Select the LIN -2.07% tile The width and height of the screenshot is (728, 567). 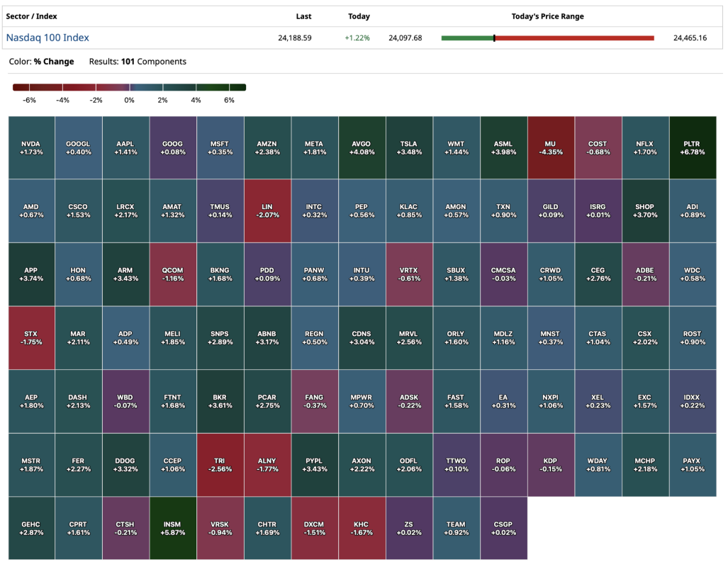(267, 210)
